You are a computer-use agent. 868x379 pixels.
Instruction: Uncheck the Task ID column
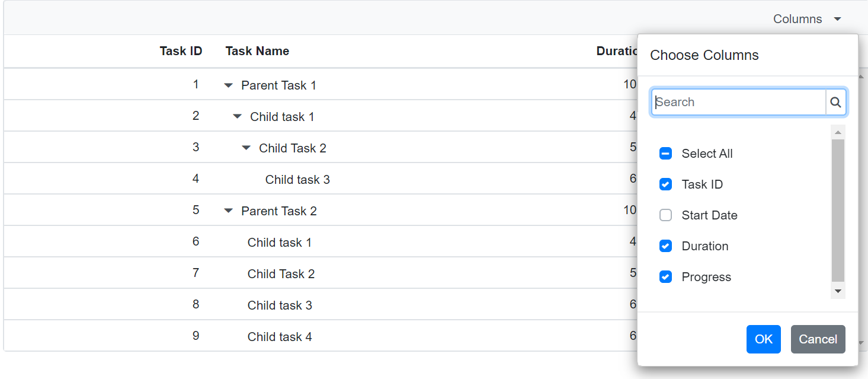pyautogui.click(x=665, y=184)
